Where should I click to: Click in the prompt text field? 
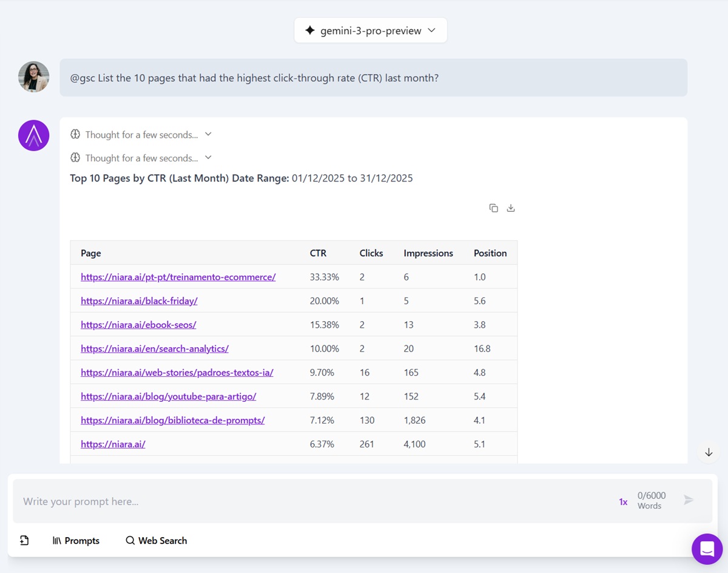point(303,501)
